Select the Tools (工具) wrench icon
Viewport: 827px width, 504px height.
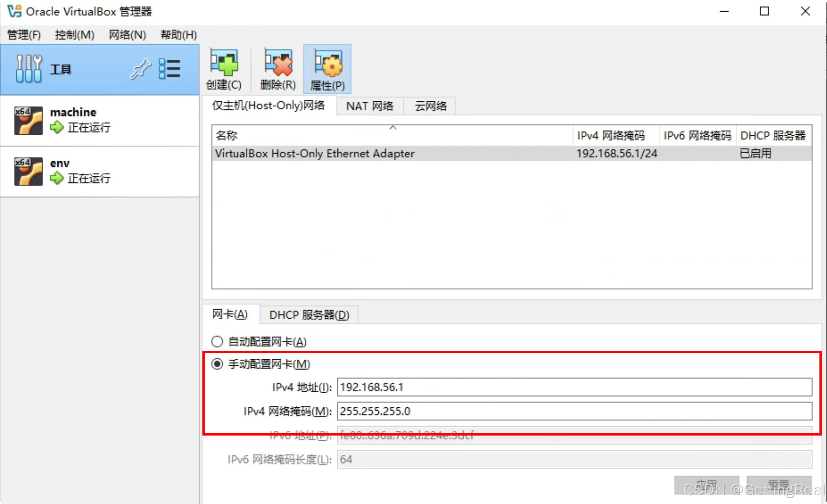pyautogui.click(x=29, y=69)
